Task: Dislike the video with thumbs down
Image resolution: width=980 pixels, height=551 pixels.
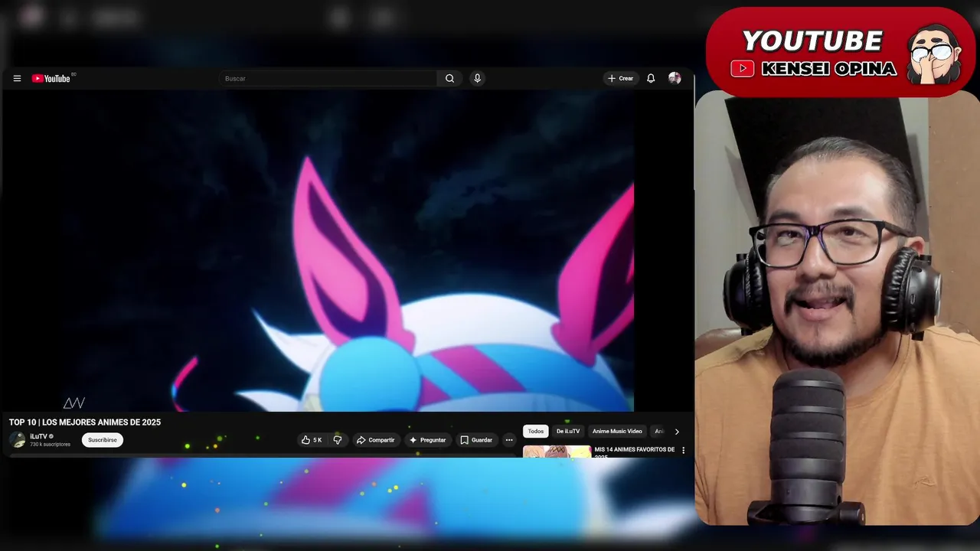Action: [338, 440]
